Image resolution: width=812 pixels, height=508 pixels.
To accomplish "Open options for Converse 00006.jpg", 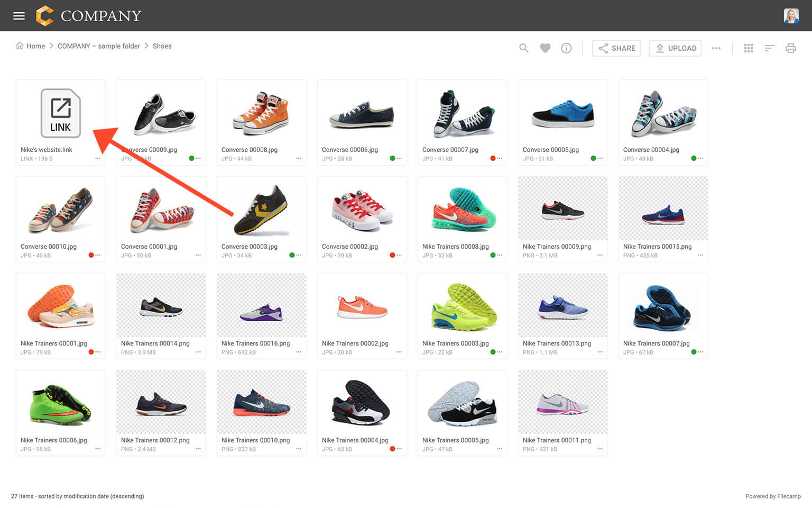I will [399, 158].
